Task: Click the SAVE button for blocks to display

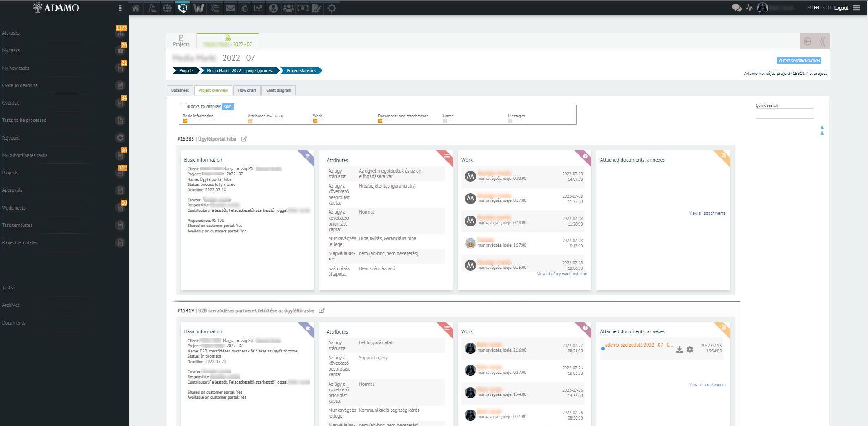Action: 228,106
